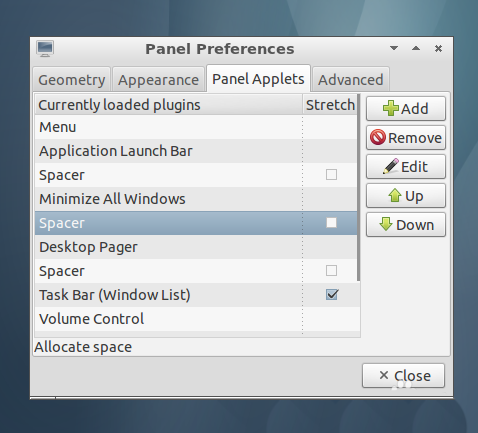Uncheck Stretch for Task Bar (Window List)
Image resolution: width=478 pixels, height=433 pixels.
pyautogui.click(x=332, y=295)
